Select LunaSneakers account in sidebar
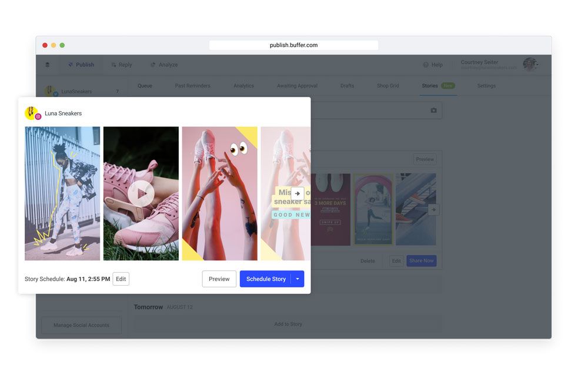 [76, 92]
